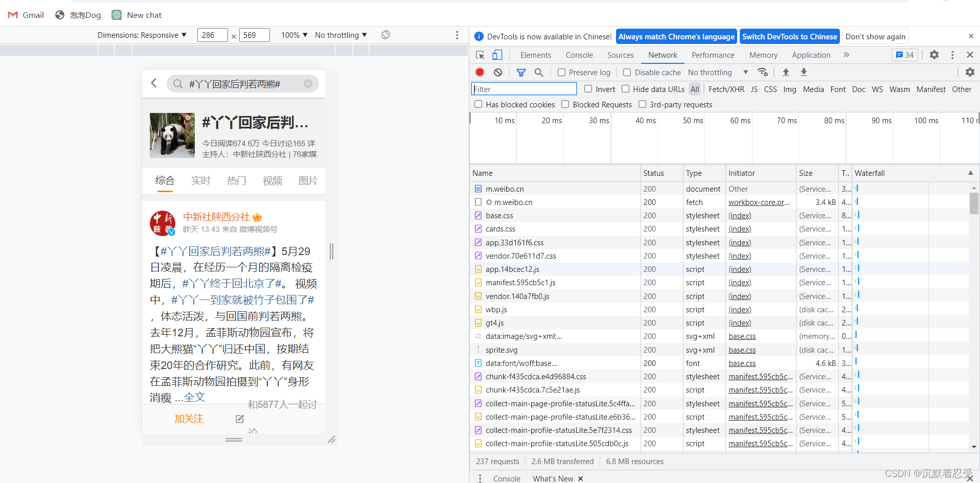The width and height of the screenshot is (980, 483).
Task: Check the Invert filter checkbox
Action: [x=588, y=89]
